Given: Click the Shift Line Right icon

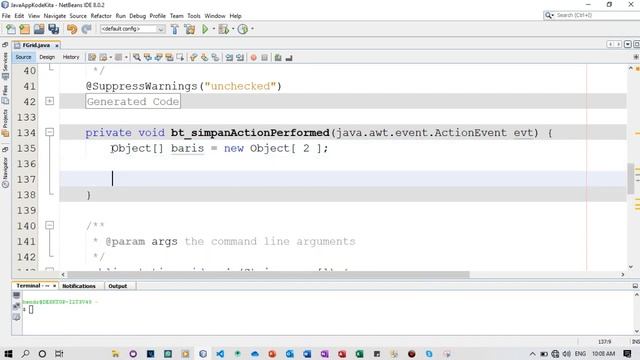Looking at the screenshot, I should pyautogui.click(x=240, y=58).
